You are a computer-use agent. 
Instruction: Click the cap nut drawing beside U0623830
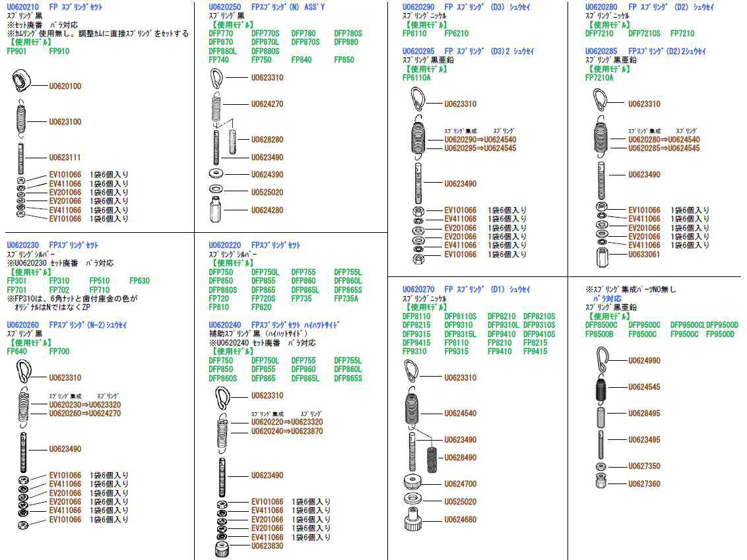222,549
